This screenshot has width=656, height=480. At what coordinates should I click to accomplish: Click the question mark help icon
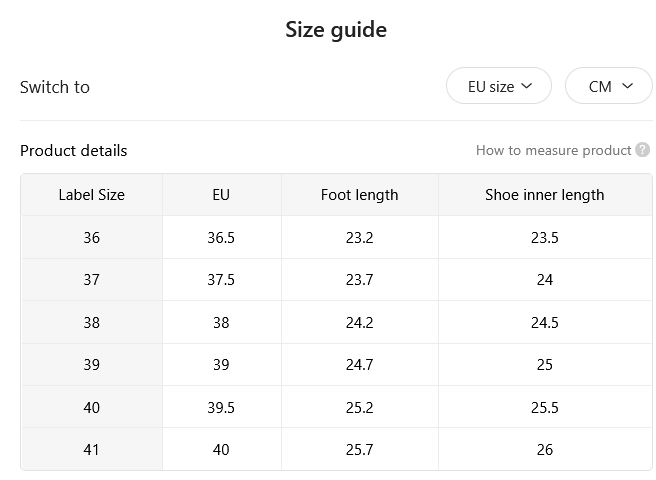[x=642, y=150]
